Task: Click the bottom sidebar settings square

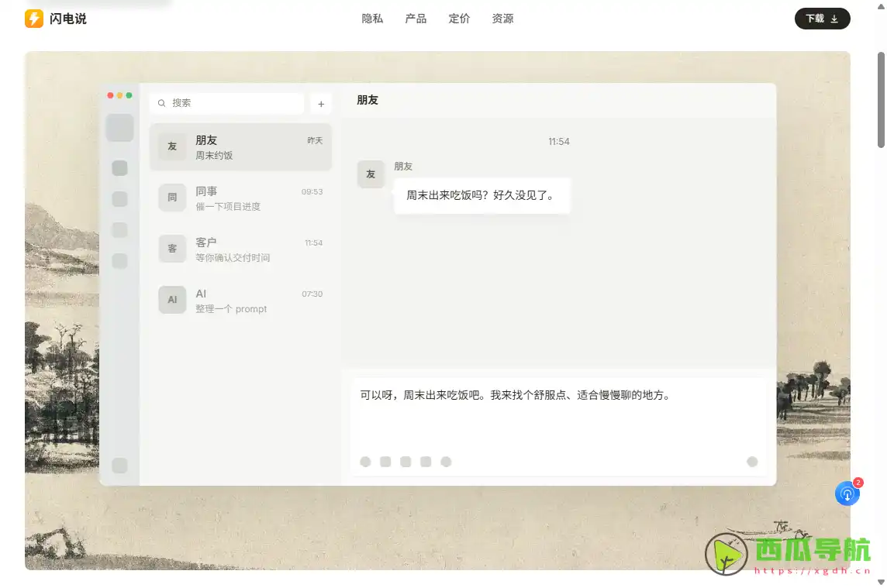Action: pos(120,466)
